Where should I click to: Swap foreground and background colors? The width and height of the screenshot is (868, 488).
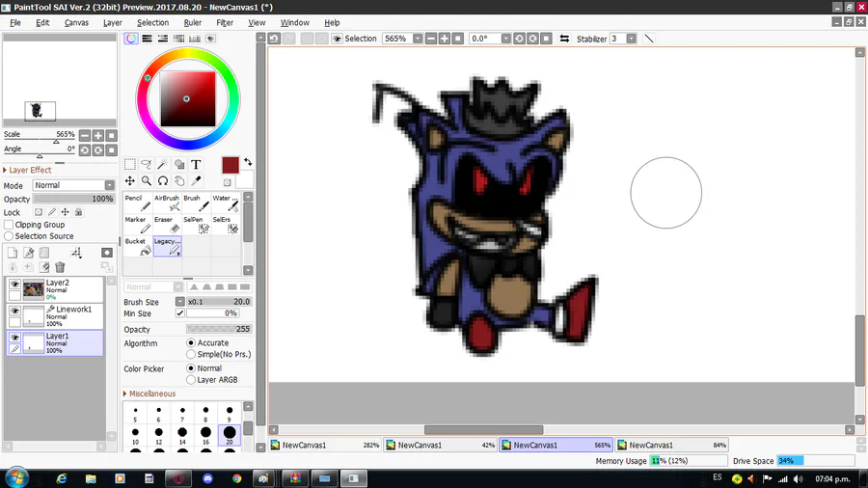pyautogui.click(x=248, y=162)
